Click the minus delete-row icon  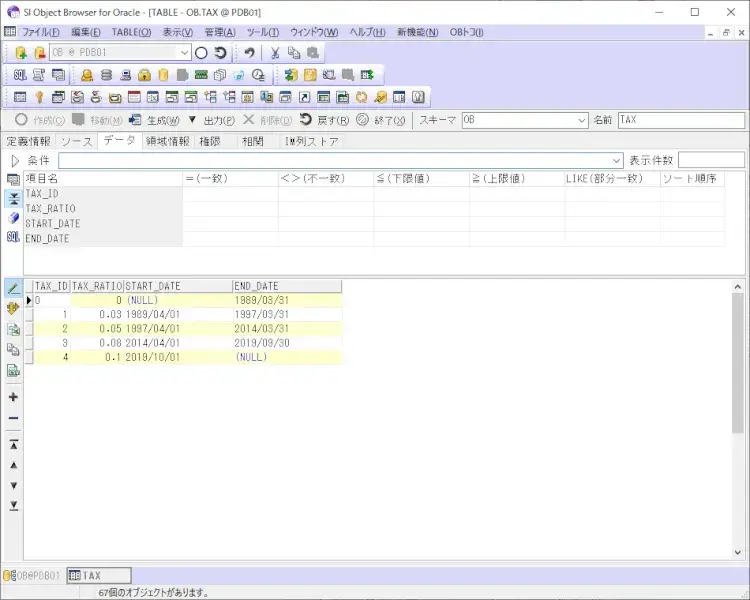13,418
